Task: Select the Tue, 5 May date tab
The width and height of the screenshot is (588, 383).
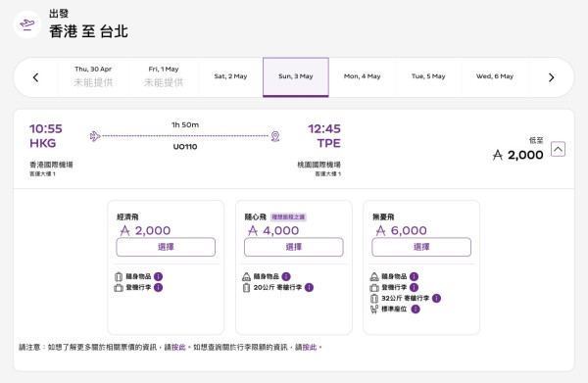Action: tap(428, 76)
